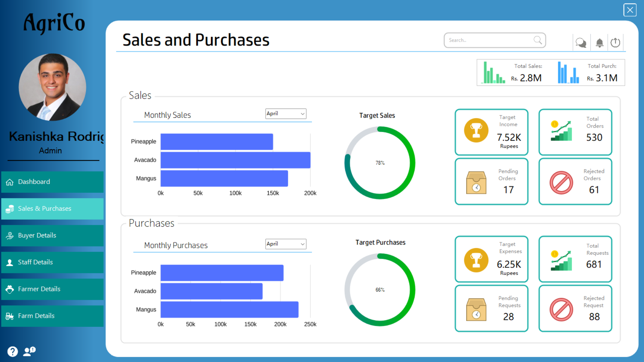Click the notifications bell icon
The height and width of the screenshot is (362, 644).
pos(599,43)
